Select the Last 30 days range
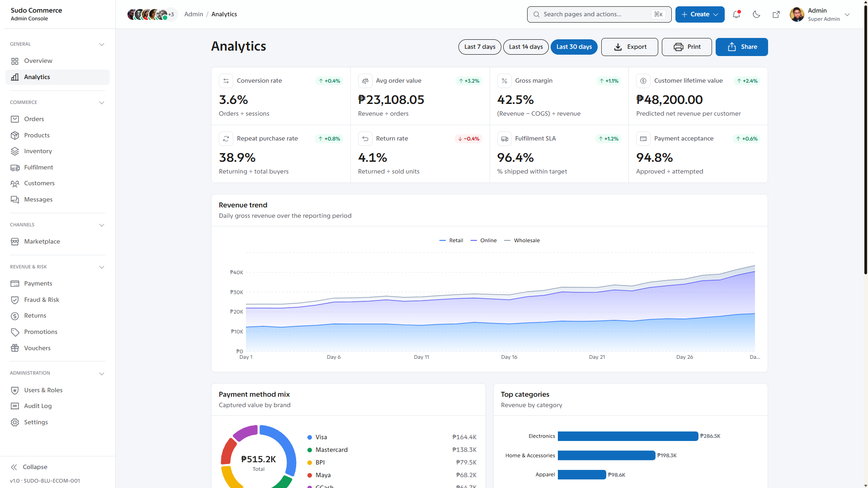868x488 pixels. (574, 47)
